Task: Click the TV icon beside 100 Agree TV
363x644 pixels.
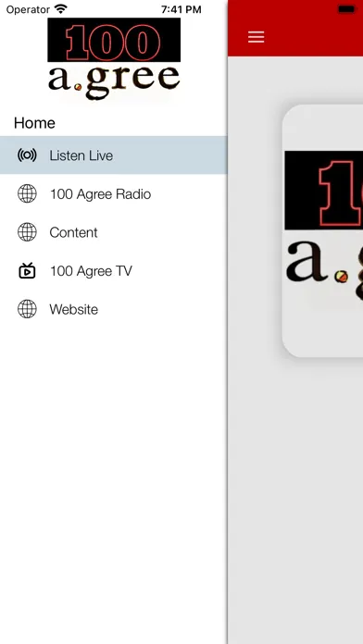Action: pos(27,271)
